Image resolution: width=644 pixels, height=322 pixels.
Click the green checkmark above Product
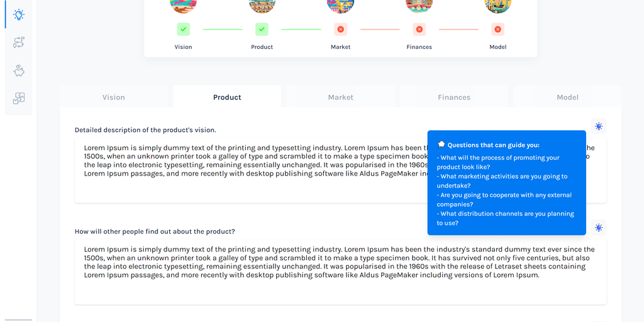(262, 29)
